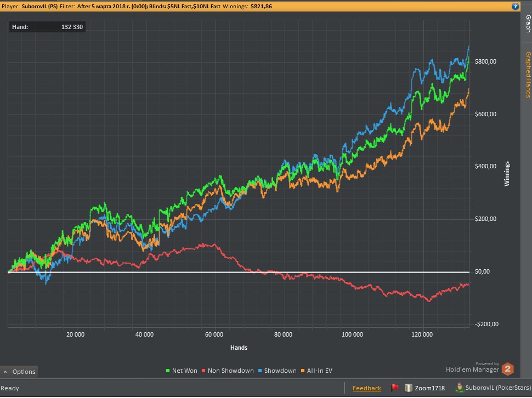Click the blue Showdown legend marker
Screen dimensions: 532x398
260,371
